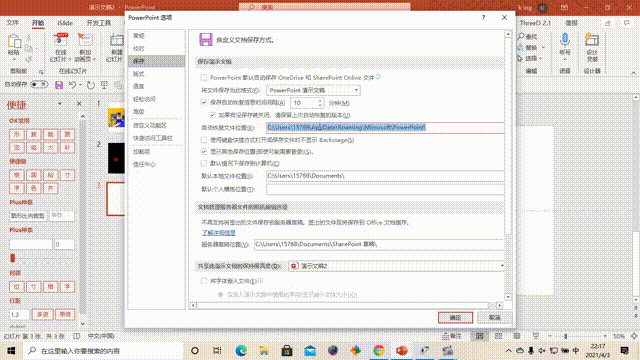Open Comments pane icon at top right
The image size is (640, 360).
click(627, 23)
